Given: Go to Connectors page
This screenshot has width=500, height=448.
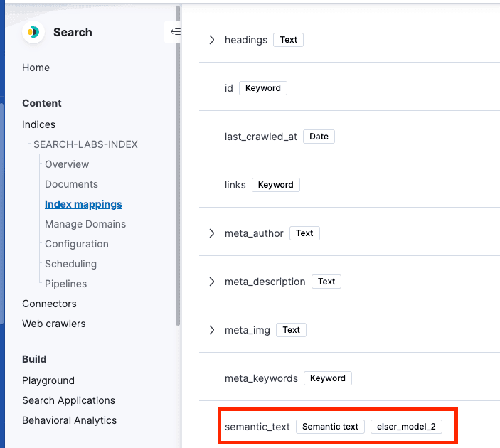Looking at the screenshot, I should (49, 304).
